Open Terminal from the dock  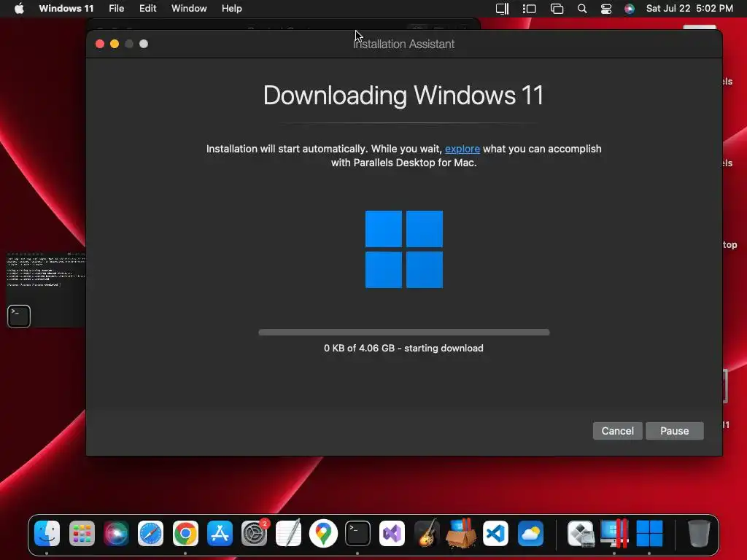point(357,533)
